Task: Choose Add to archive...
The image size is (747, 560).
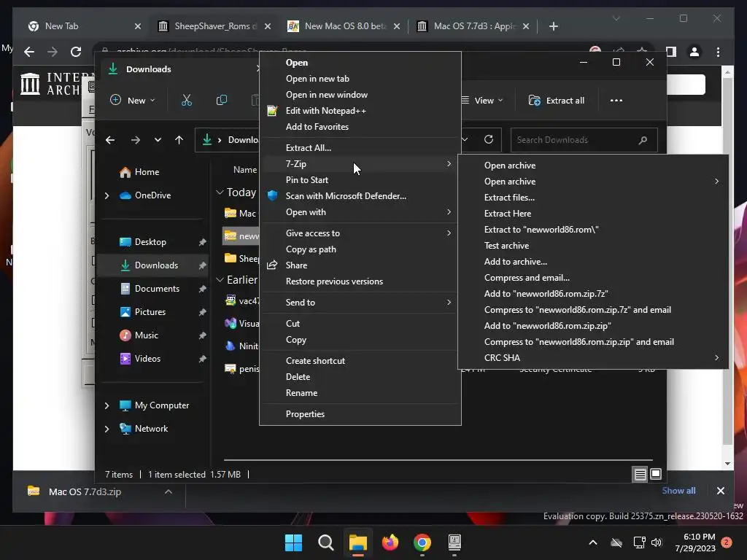Action: click(x=593, y=262)
